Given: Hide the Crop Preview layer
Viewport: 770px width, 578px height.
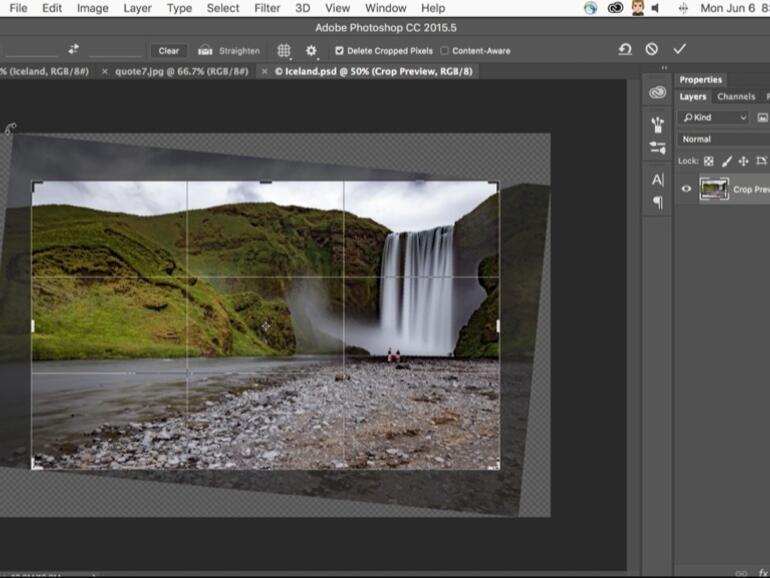Looking at the screenshot, I should pyautogui.click(x=686, y=189).
